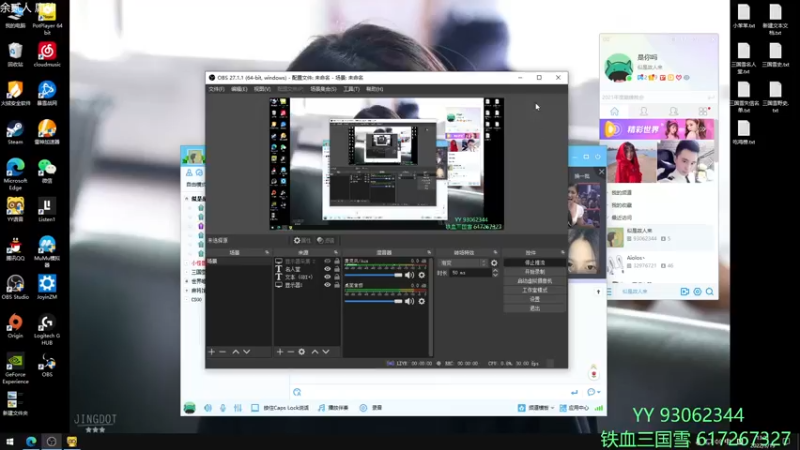This screenshot has height=450, width=800.
Task: Click search icon in YY friend panel
Action: 710,291
